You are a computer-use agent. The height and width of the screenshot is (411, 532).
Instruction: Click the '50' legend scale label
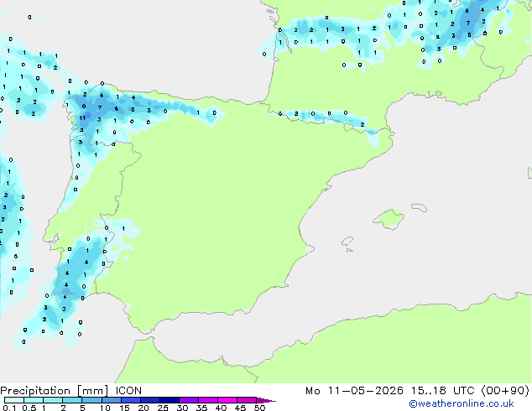click(259, 408)
